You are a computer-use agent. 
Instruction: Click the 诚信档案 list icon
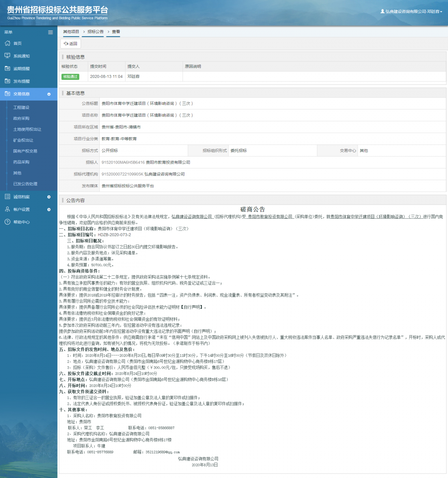7,197
